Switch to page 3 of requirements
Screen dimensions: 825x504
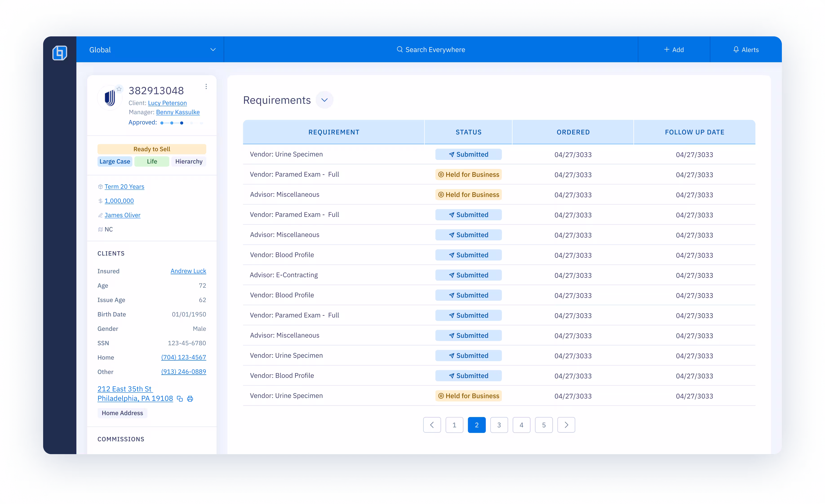pos(499,425)
